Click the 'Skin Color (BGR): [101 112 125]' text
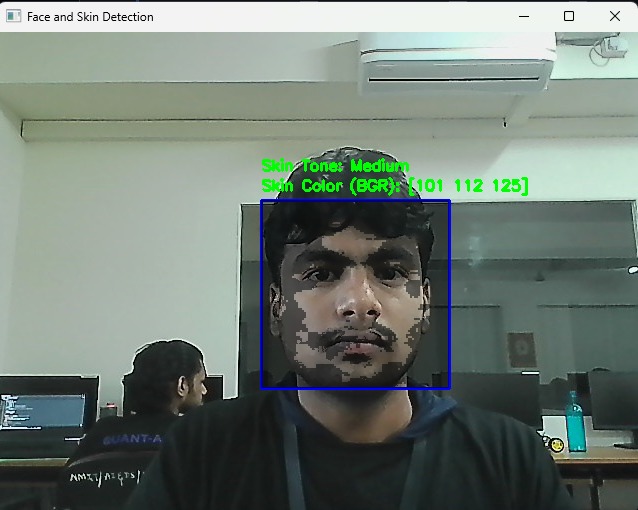Screen dimensions: 638x510 395,186
